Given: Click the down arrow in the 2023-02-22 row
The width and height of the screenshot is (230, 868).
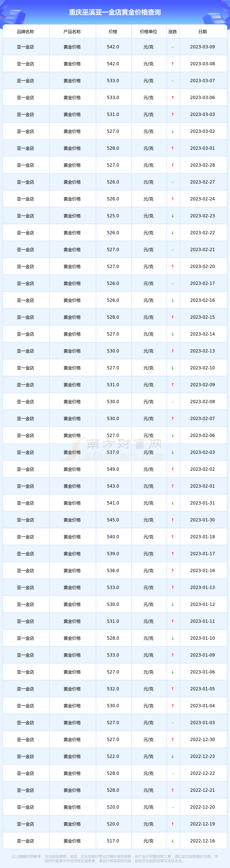Looking at the screenshot, I should (173, 233).
